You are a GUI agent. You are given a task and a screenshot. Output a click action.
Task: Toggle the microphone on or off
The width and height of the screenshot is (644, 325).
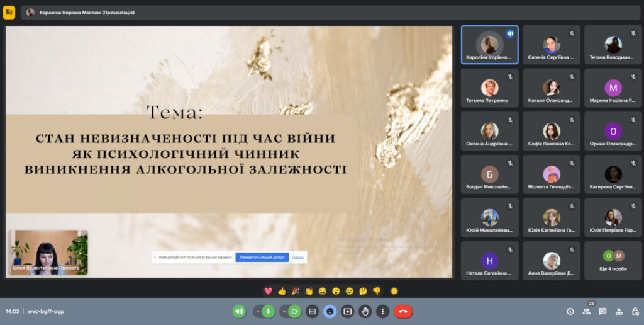pyautogui.click(x=269, y=311)
